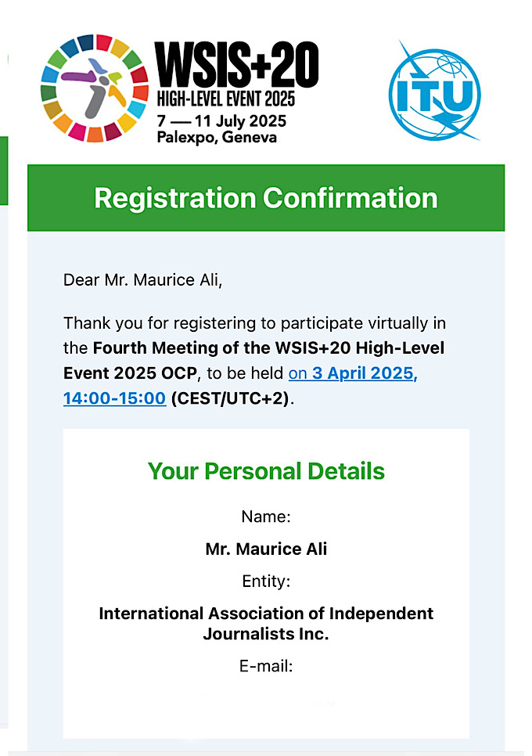Click the WSIS+20 headline text in logo
This screenshot has width=532, height=756.
point(236,64)
